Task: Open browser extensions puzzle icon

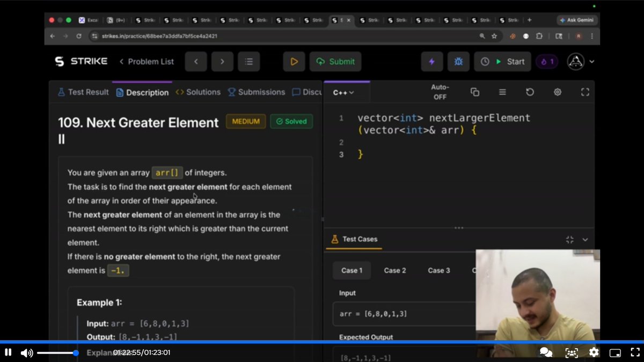Action: coord(539,36)
